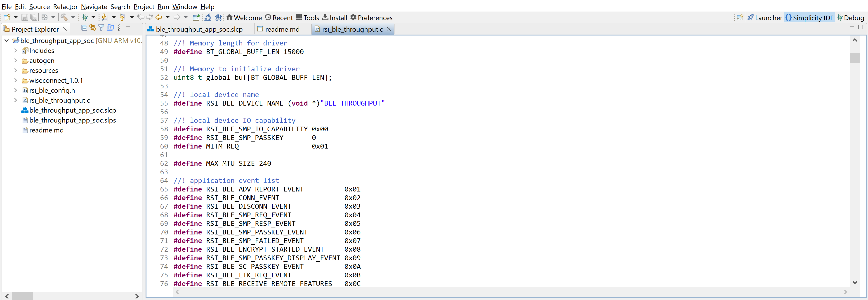Click Collapse All in Project Explorer

coord(84,28)
